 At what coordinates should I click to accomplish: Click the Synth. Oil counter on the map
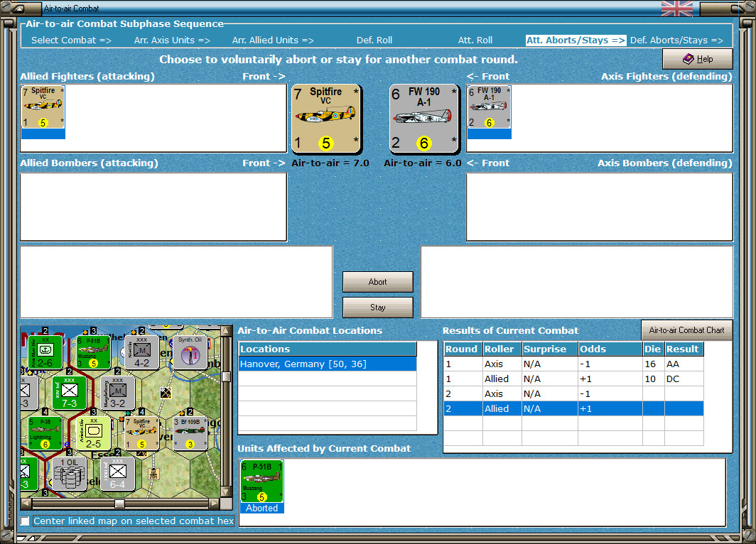(x=190, y=352)
